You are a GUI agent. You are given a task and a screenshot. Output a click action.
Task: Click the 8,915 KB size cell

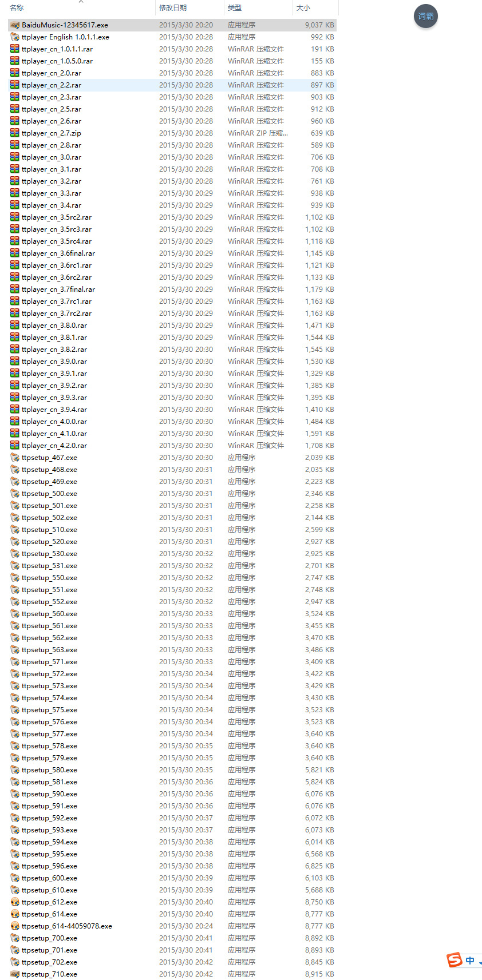point(319,974)
